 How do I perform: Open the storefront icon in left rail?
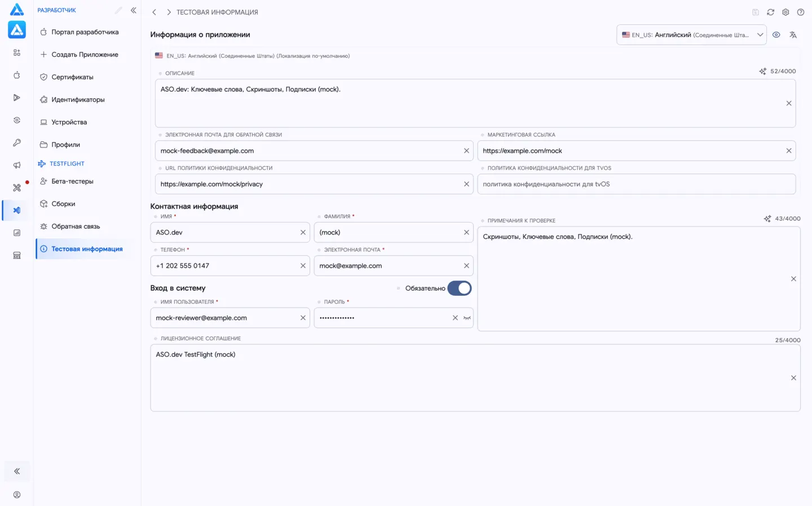[17, 255]
